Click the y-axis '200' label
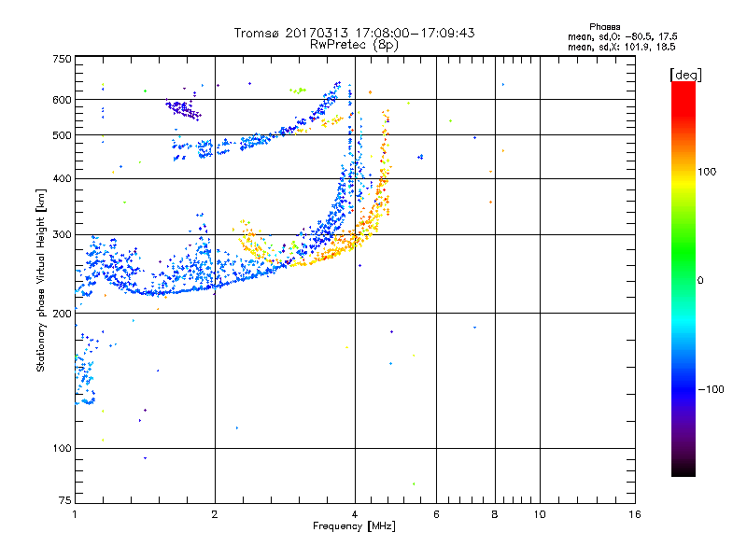 62,314
